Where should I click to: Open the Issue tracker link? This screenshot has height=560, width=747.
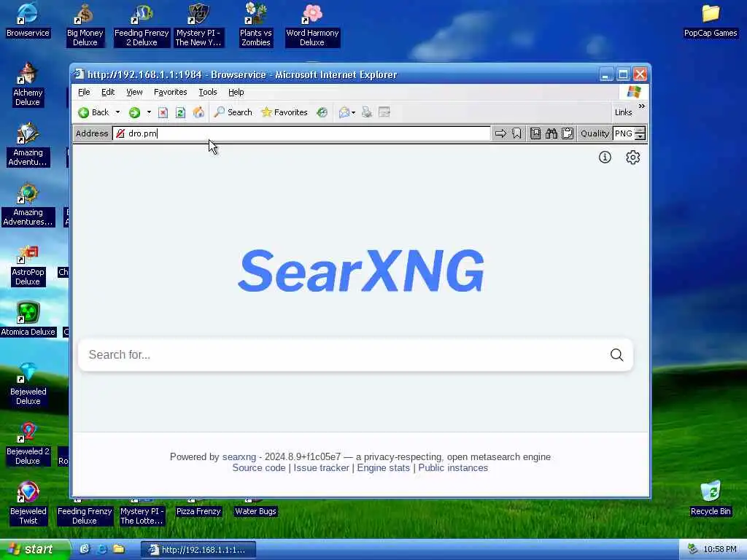(x=321, y=468)
